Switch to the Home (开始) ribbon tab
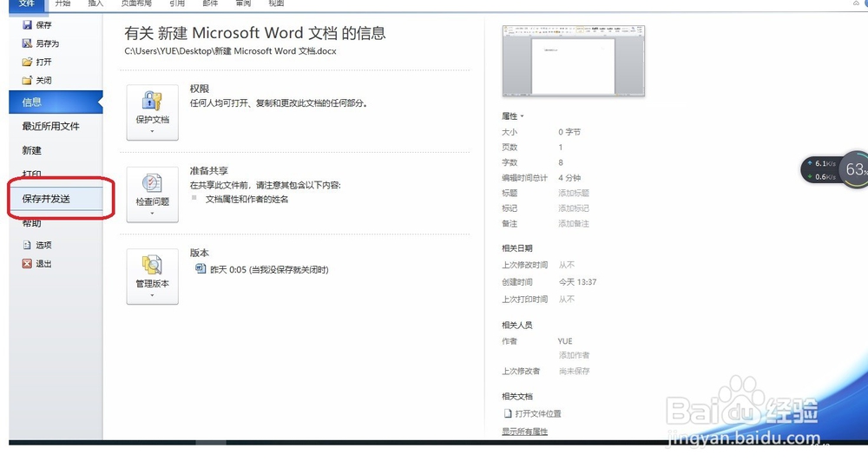 [62, 3]
